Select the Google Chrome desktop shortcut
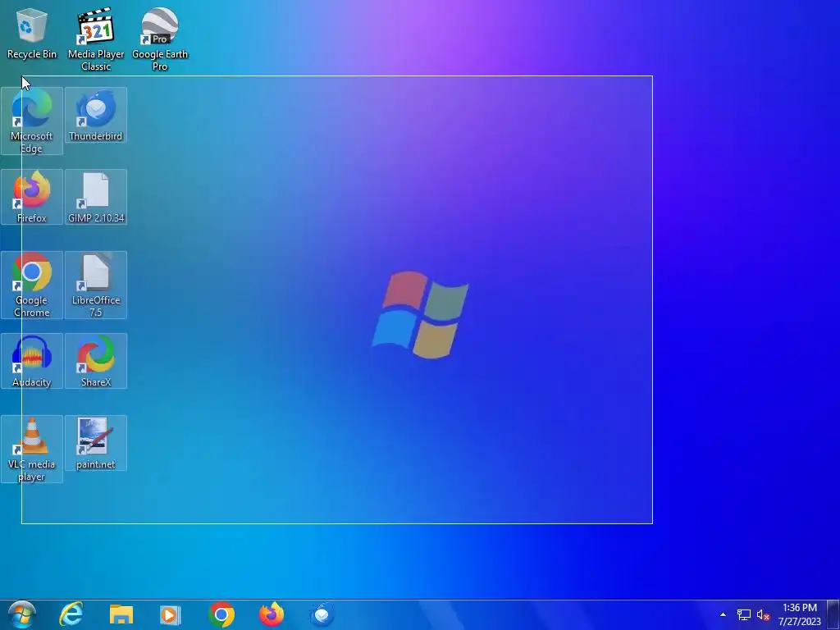Viewport: 840px width, 630px height. coord(32,285)
